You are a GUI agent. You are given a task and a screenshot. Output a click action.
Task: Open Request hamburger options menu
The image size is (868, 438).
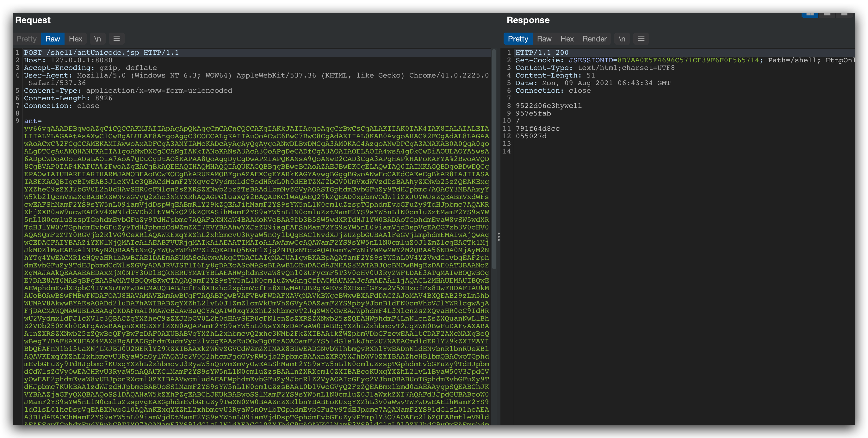pos(117,39)
